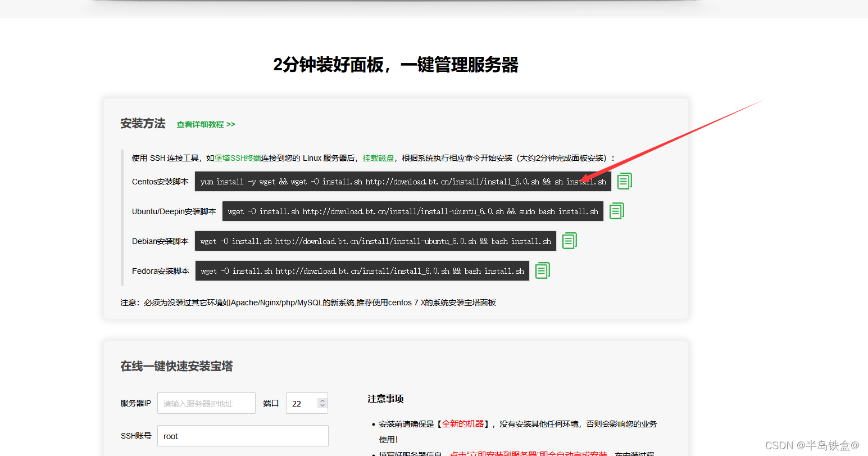
Task: Open the 查看详细教程 link
Action: pyautogui.click(x=206, y=124)
